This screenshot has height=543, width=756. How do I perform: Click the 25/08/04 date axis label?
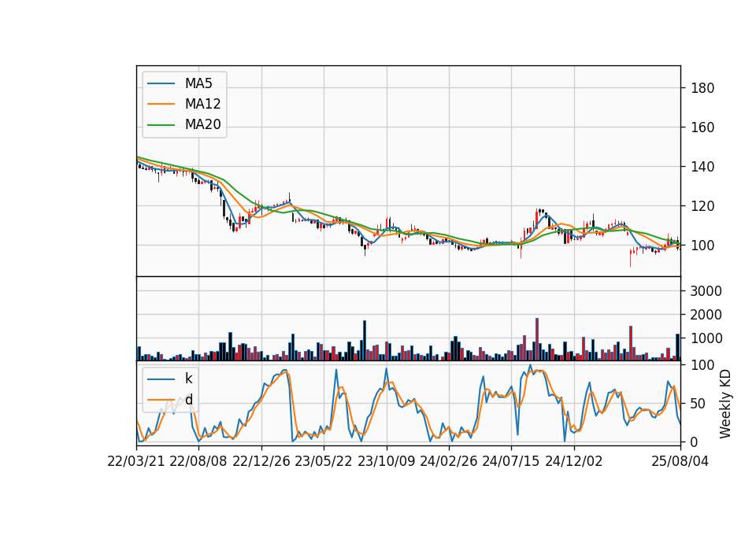click(680, 461)
